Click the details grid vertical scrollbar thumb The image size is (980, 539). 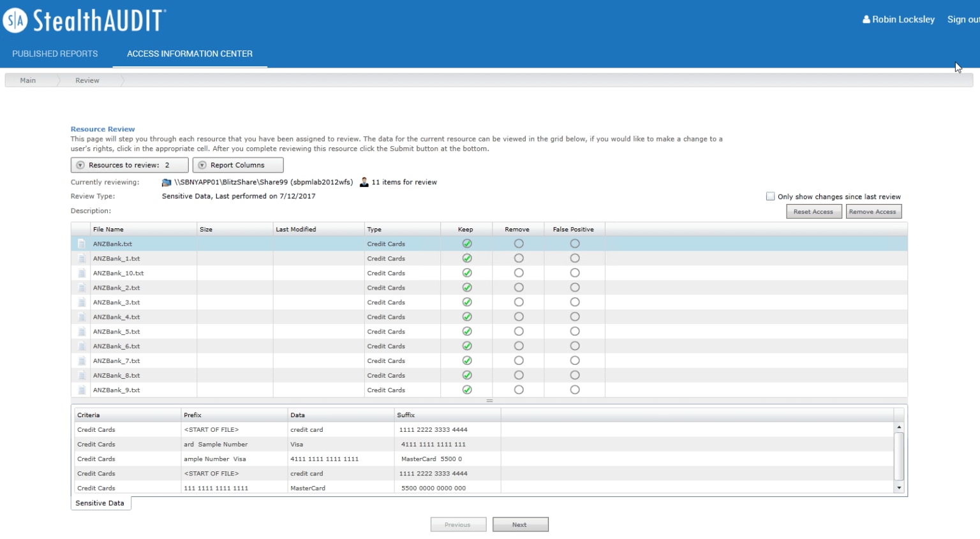[899, 456]
